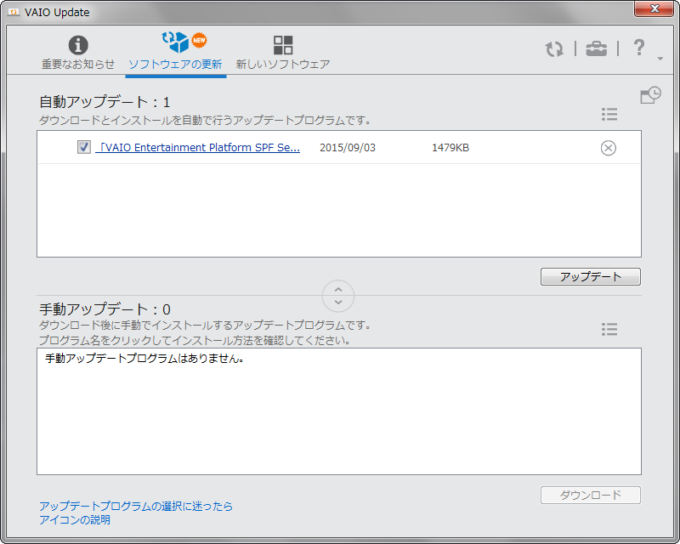The width and height of the screenshot is (680, 544).
Task: Click the up chevron on the panel divider
Action: [x=338, y=288]
